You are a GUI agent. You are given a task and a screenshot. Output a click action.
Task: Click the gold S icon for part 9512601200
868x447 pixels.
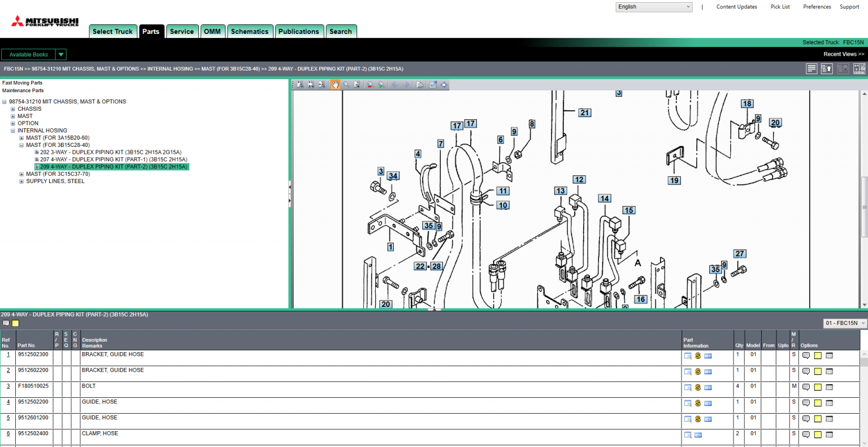click(698, 419)
